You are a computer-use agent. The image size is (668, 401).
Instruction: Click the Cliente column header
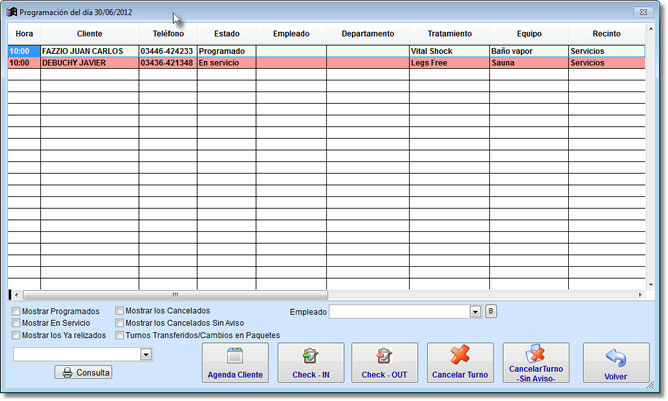89,34
